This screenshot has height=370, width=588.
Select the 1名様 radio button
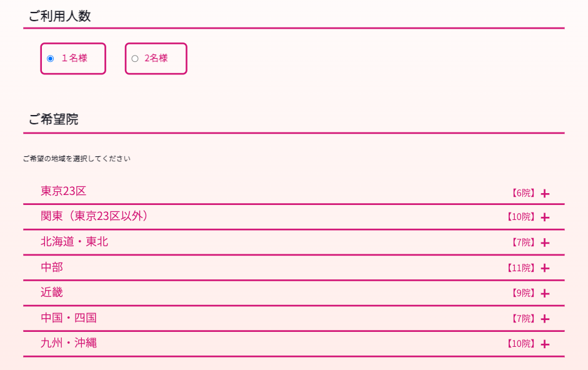pos(51,59)
